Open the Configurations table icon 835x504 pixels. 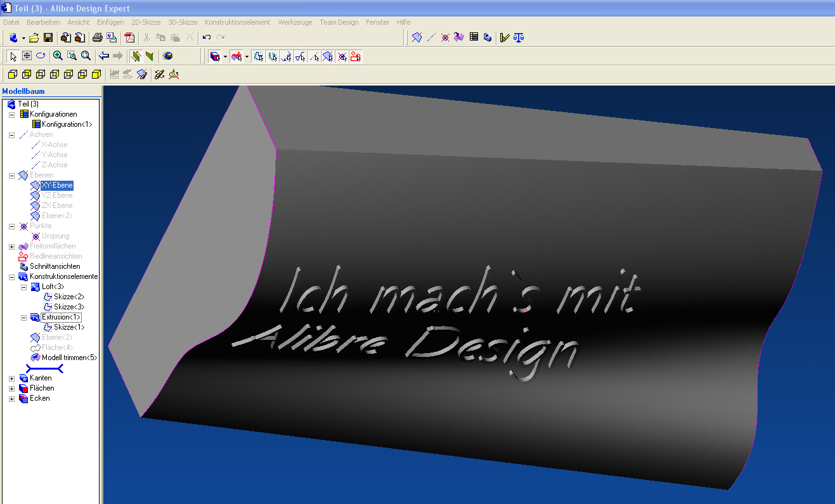click(474, 37)
